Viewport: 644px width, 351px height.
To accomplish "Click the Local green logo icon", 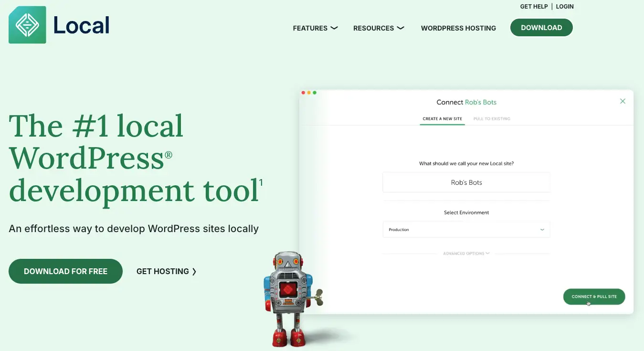I will point(27,25).
